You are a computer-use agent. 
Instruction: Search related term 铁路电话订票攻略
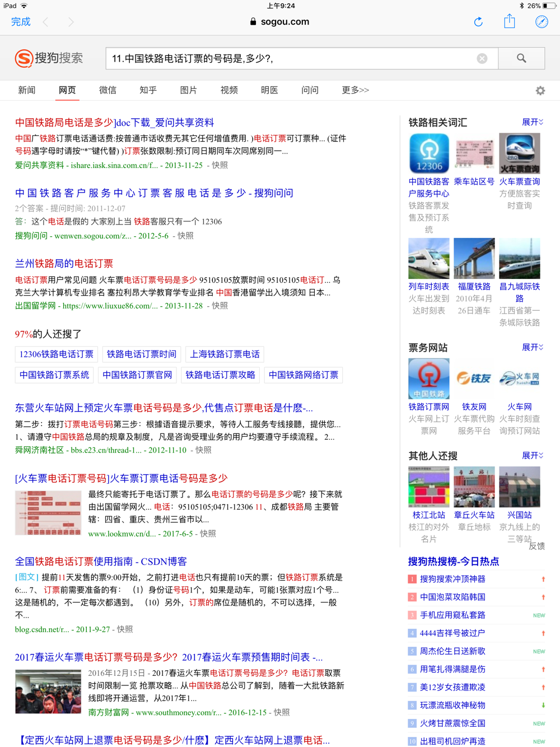coord(220,375)
